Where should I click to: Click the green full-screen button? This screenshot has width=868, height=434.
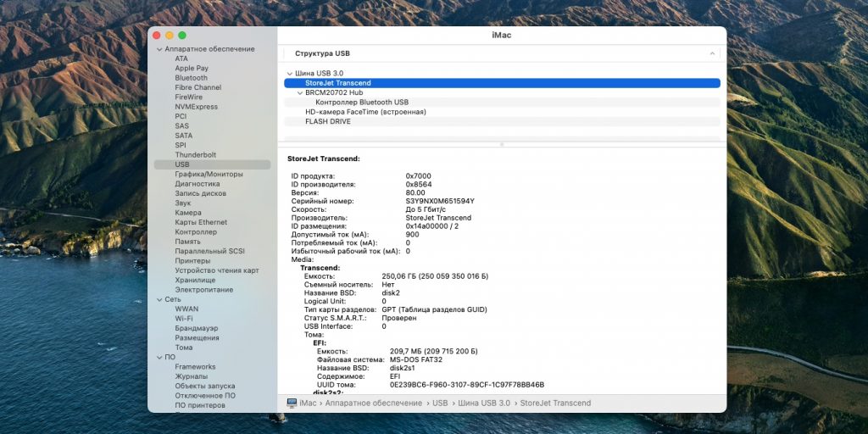(x=182, y=36)
